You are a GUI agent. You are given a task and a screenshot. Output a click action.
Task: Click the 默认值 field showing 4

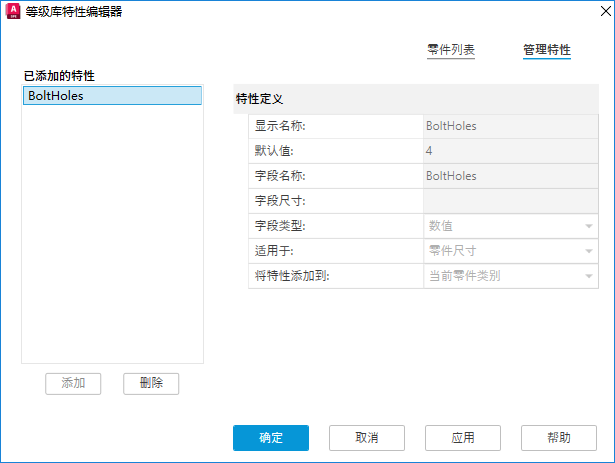(509, 151)
